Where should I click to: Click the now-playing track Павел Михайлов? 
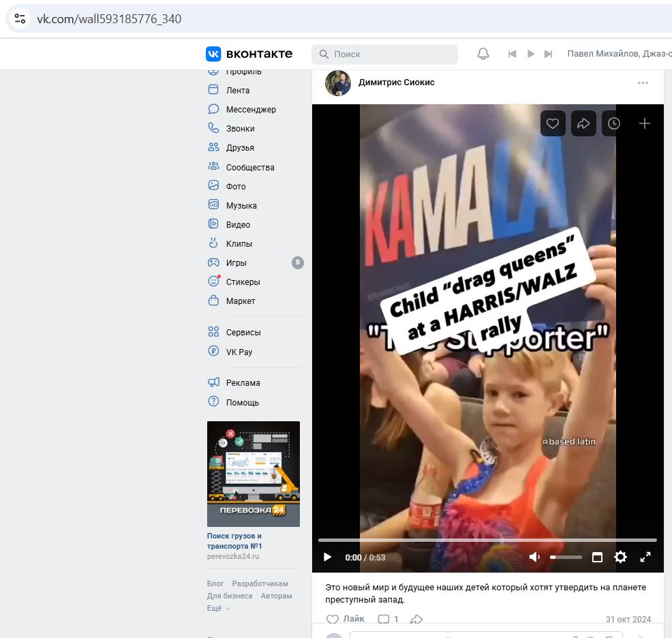(620, 54)
